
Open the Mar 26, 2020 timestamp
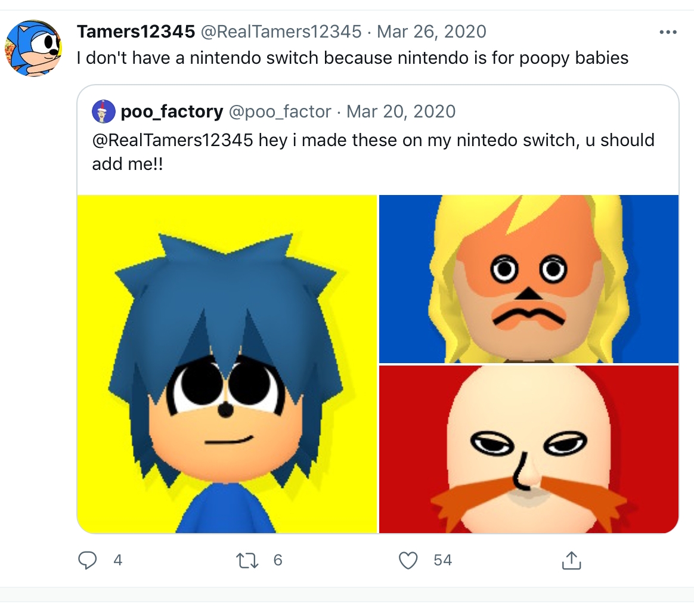pyautogui.click(x=432, y=32)
